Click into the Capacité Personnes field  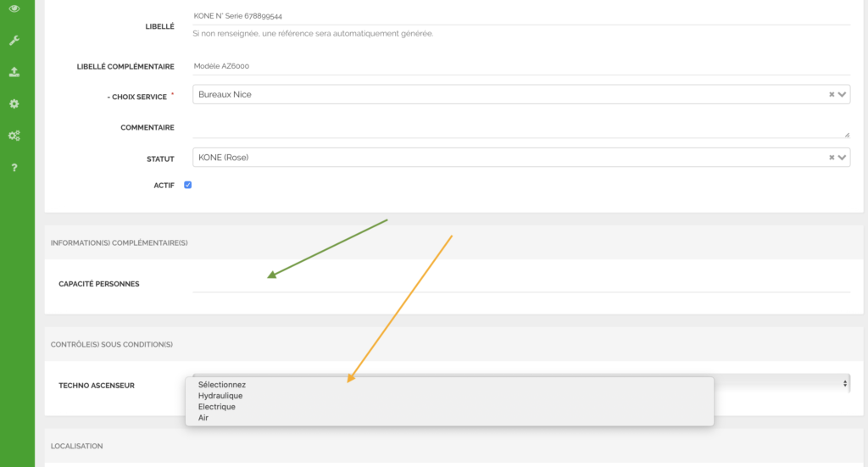click(520, 284)
